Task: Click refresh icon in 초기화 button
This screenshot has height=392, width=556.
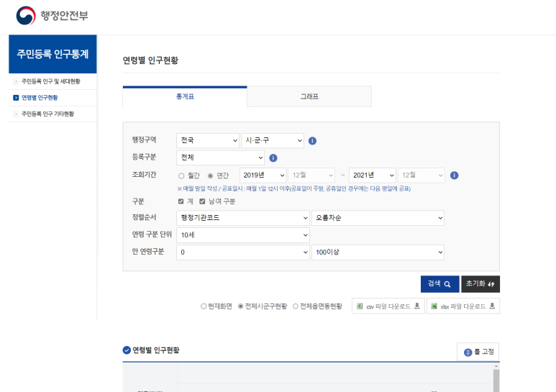Action: [491, 284]
